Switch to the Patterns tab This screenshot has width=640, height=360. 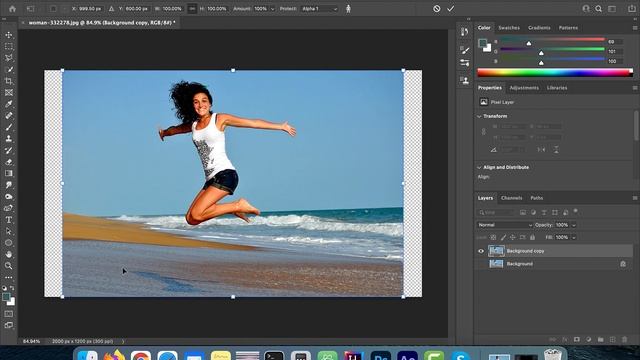click(568, 28)
